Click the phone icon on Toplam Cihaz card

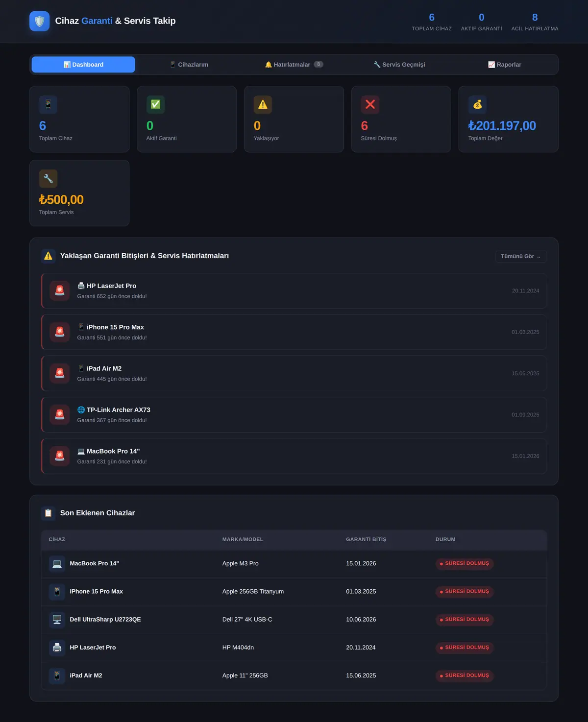[48, 104]
